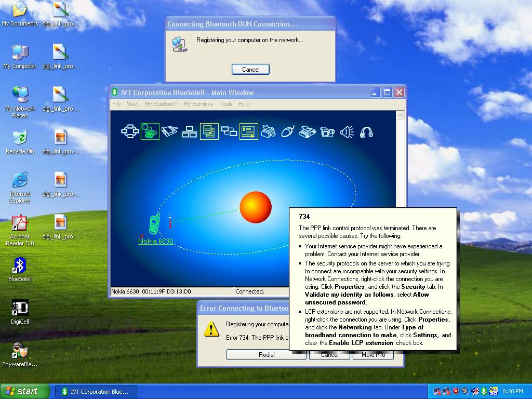Click the 8:20 PM taskbar clock

tap(513, 392)
